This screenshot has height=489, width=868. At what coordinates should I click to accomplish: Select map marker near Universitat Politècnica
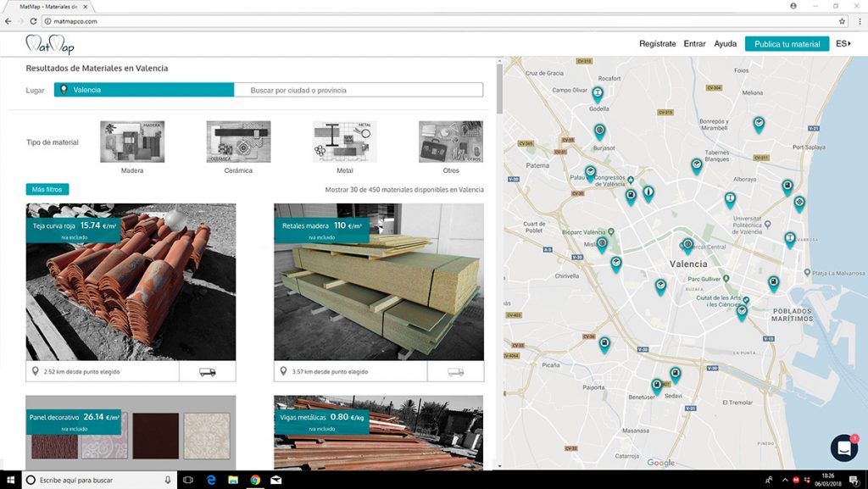click(x=730, y=200)
